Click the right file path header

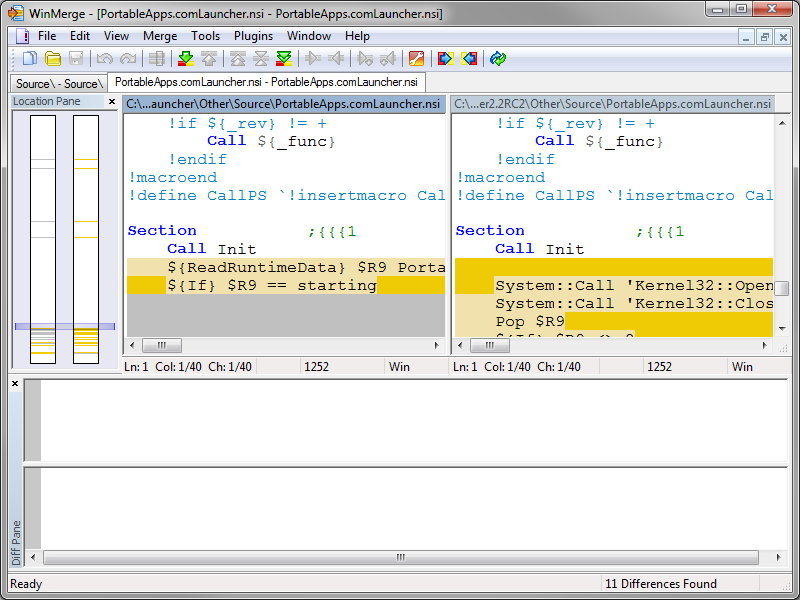[613, 104]
